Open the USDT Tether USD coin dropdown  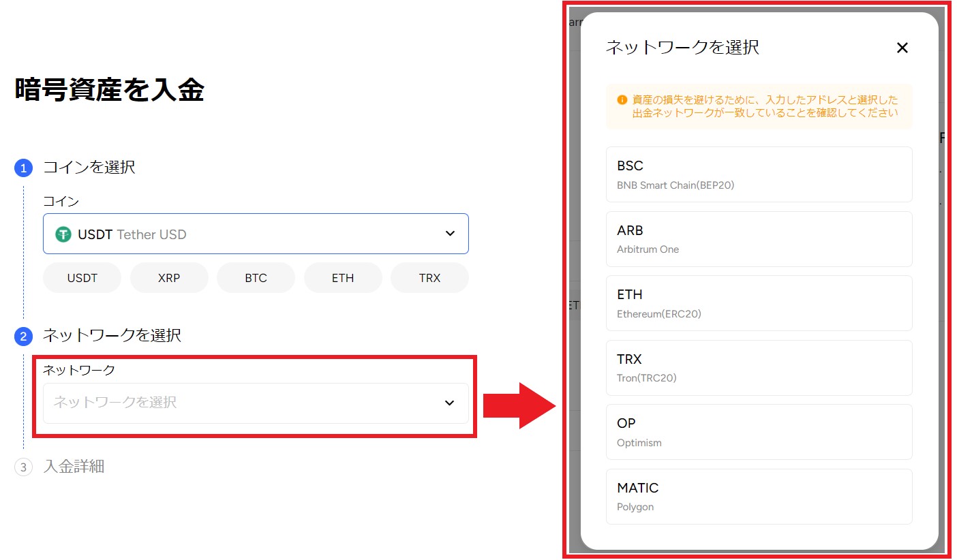pos(256,234)
